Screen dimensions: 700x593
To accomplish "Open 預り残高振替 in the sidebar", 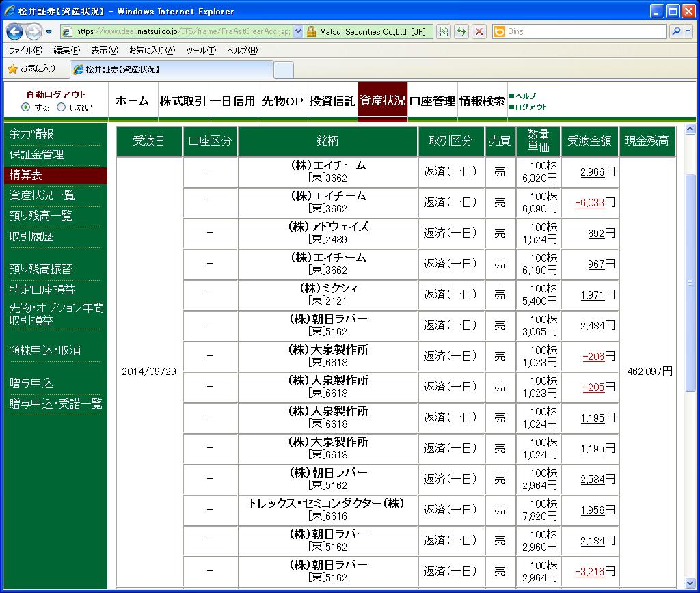I will 40,269.
